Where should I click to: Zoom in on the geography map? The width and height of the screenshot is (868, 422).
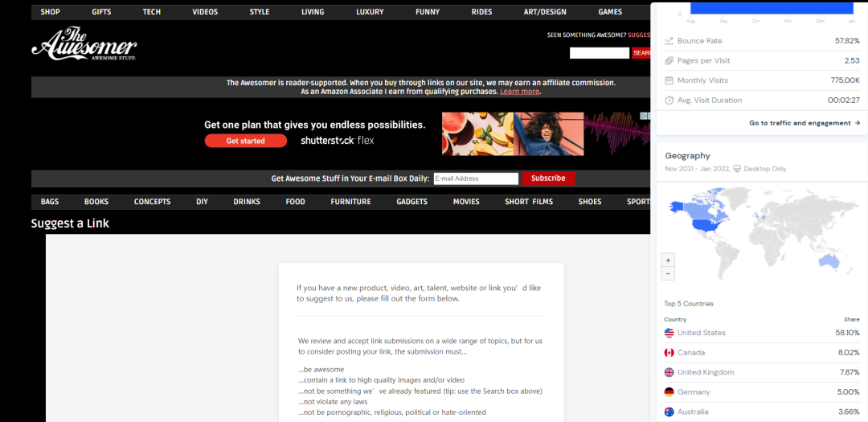point(668,260)
